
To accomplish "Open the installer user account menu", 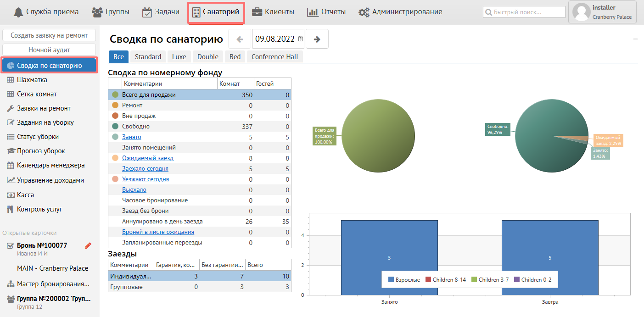I will pyautogui.click(x=602, y=12).
